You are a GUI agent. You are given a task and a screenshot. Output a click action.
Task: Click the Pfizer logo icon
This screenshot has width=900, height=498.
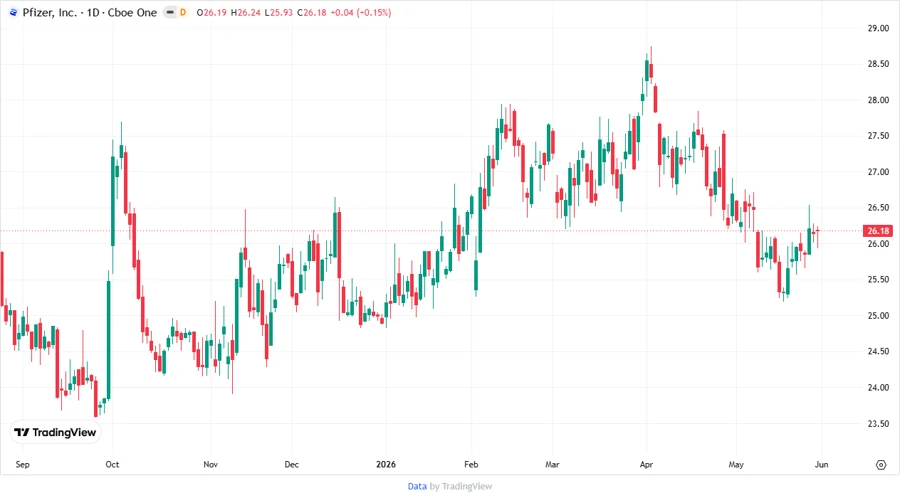point(14,12)
